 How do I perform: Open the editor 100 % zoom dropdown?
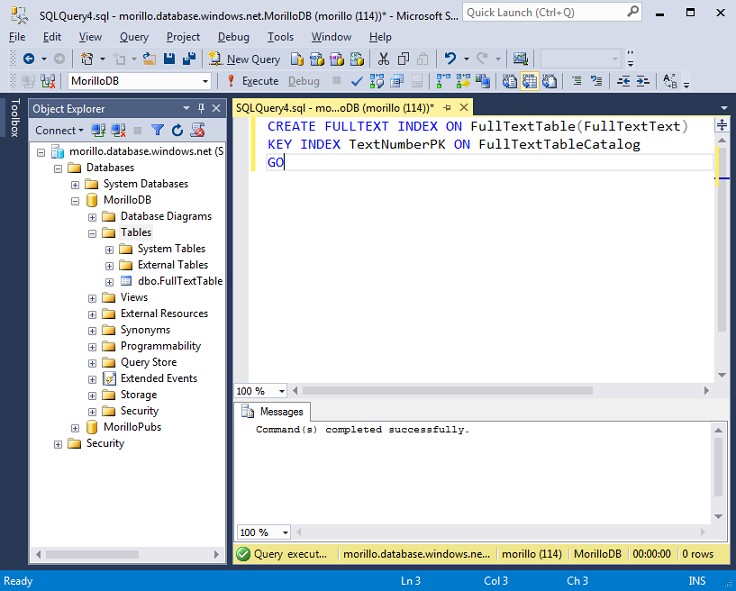(282, 391)
